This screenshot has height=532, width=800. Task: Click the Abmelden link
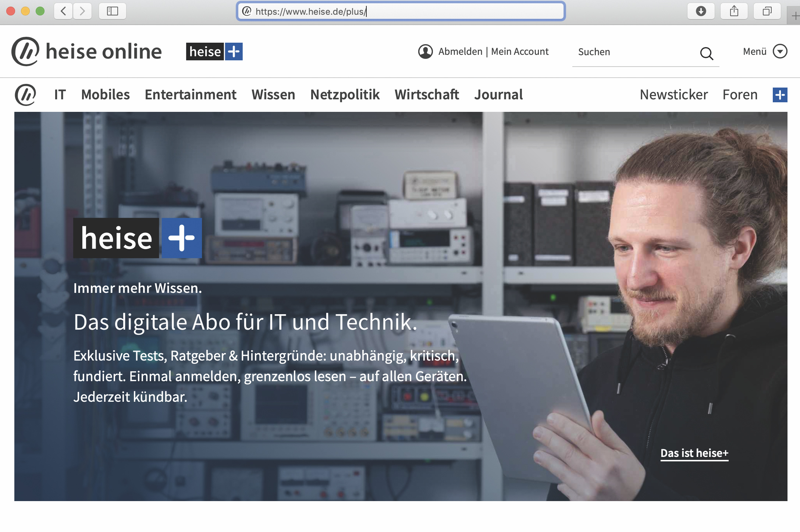click(460, 52)
